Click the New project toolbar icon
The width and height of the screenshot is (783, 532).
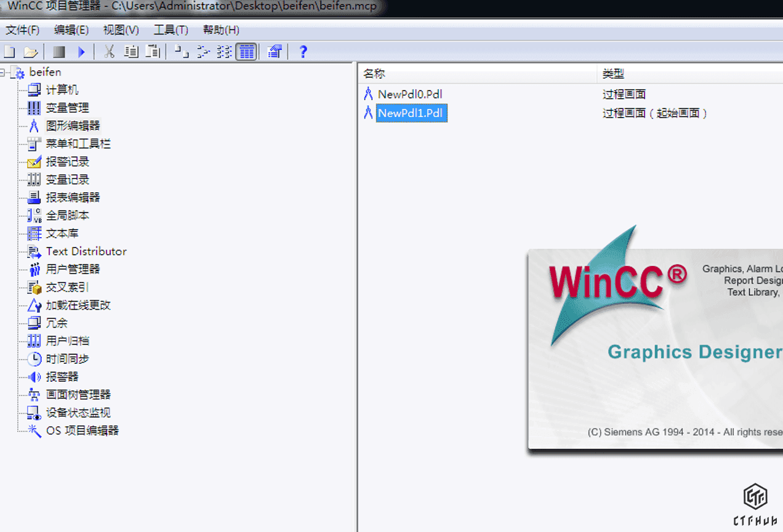(10, 52)
